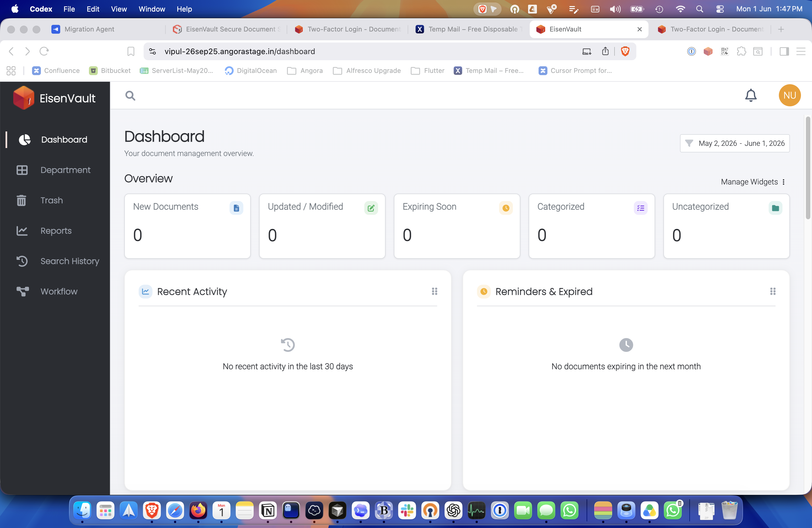Viewport: 812px width, 528px height.
Task: Click the EisenVault logo
Action: click(x=55, y=98)
